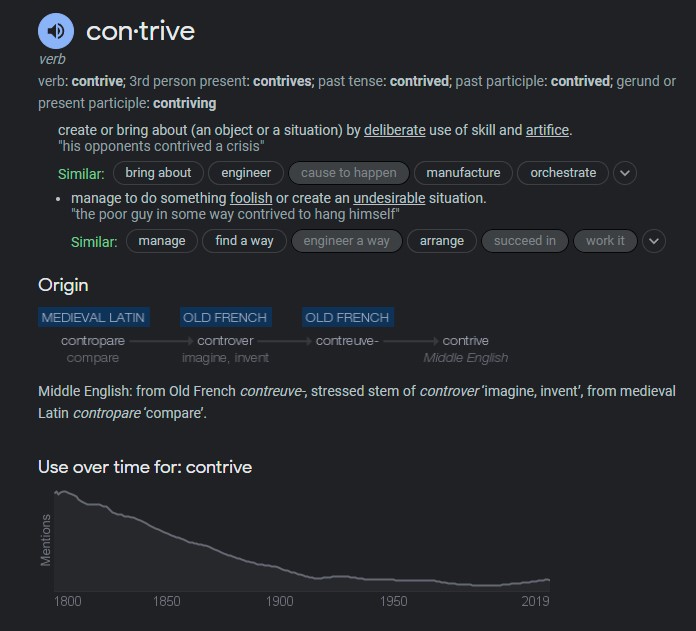Open the 'artifice' definition link
The height and width of the screenshot is (631, 696).
(547, 130)
